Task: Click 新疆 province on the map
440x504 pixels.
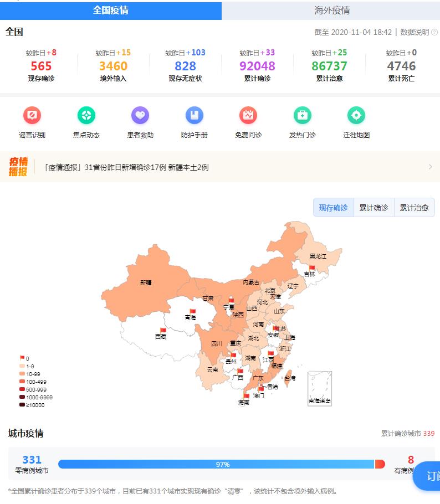Action: (x=145, y=282)
